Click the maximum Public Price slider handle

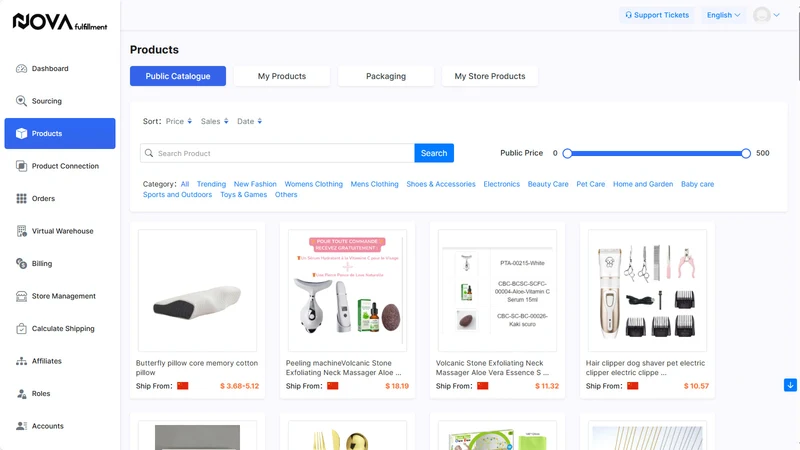click(746, 153)
